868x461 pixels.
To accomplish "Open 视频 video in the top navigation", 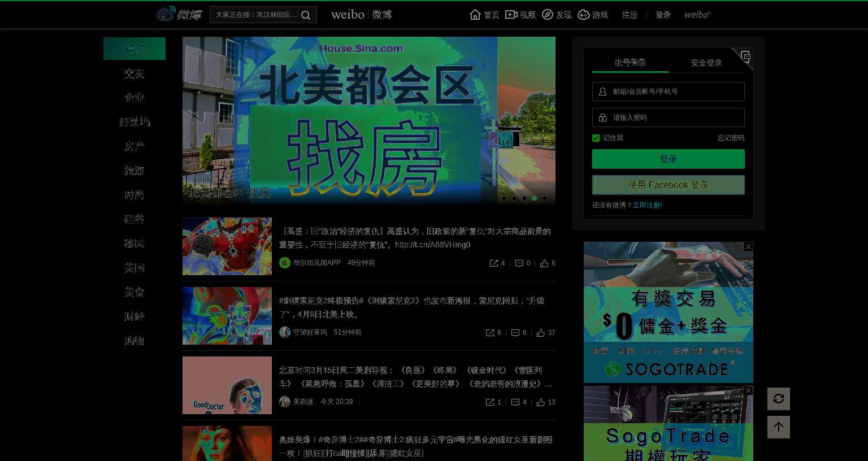I will (520, 15).
